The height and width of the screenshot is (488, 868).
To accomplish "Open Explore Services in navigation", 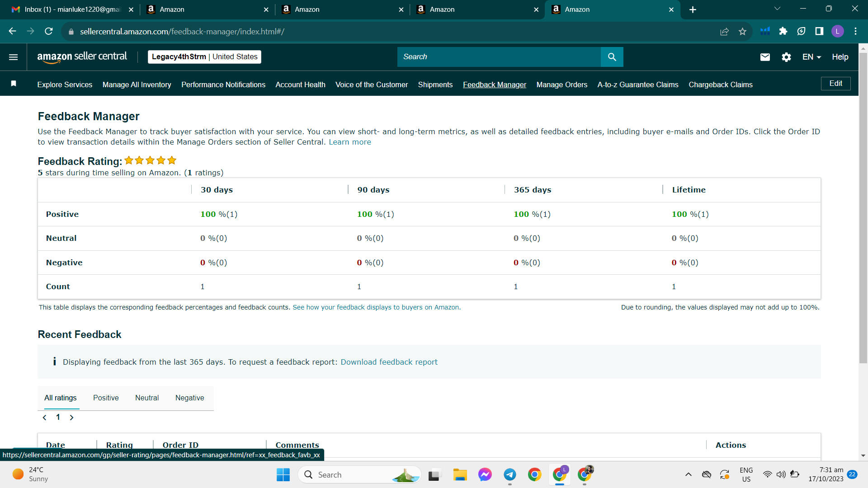I will 65,85.
